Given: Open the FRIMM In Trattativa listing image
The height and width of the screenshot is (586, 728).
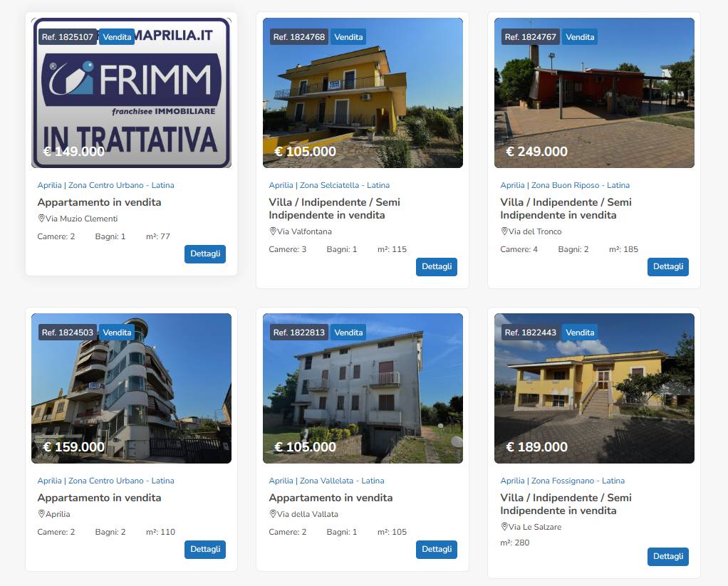Looking at the screenshot, I should point(131,93).
